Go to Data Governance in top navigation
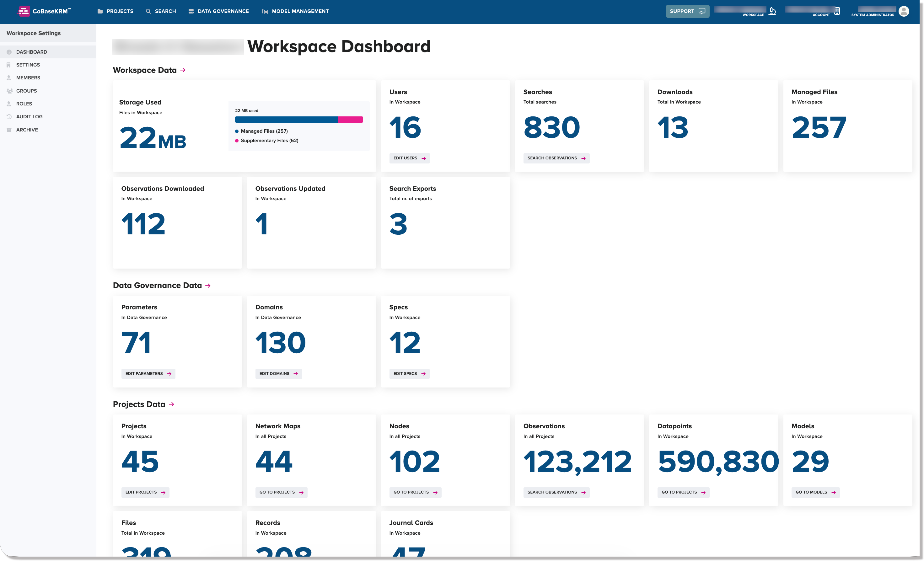Screen dimensions: 924x561 pyautogui.click(x=218, y=11)
